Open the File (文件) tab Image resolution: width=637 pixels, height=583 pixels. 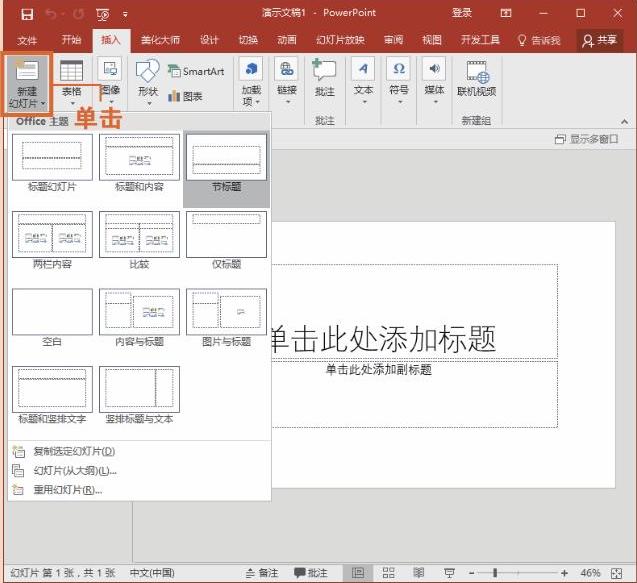pyautogui.click(x=27, y=40)
